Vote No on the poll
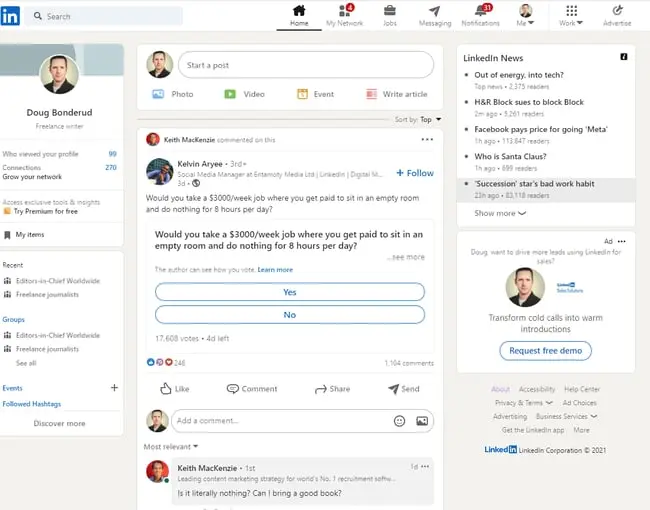650x510 pixels. (290, 315)
